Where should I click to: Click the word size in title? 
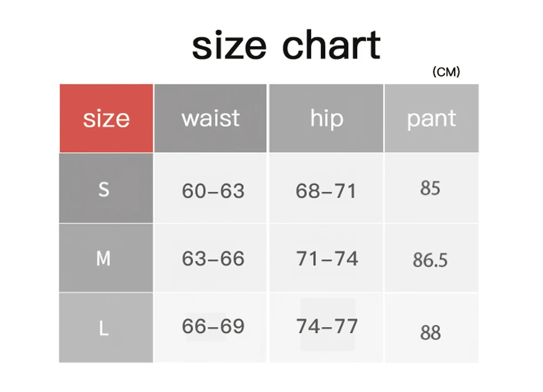[x=229, y=47]
